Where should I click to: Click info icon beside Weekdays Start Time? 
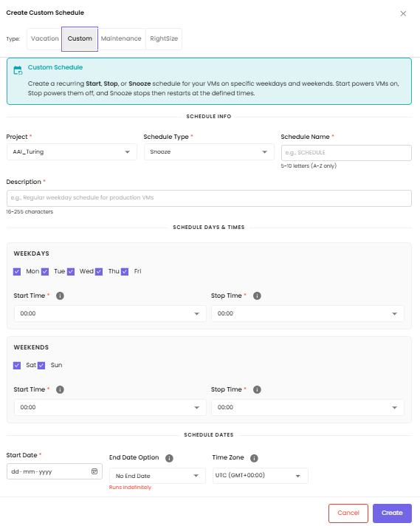pos(60,296)
